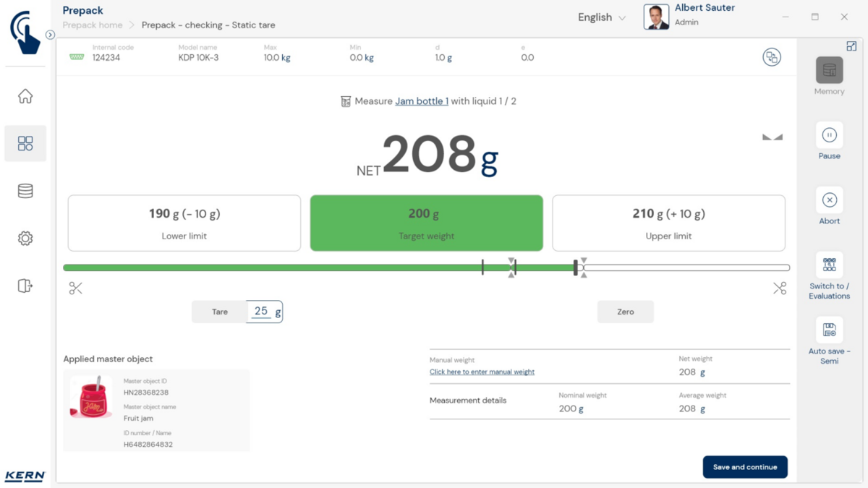
Task: Select the apps grid sidebar icon
Action: [x=25, y=143]
